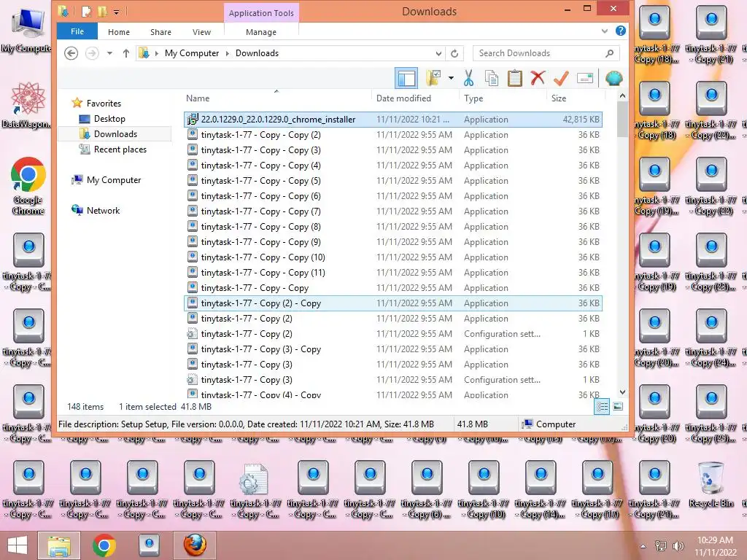Click My Computer in address breadcrumb

(192, 53)
